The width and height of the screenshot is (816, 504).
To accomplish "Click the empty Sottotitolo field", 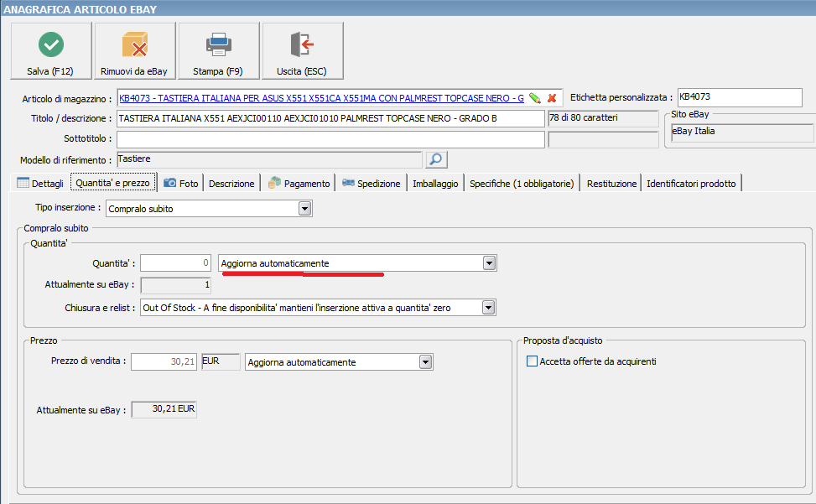I will coord(330,139).
